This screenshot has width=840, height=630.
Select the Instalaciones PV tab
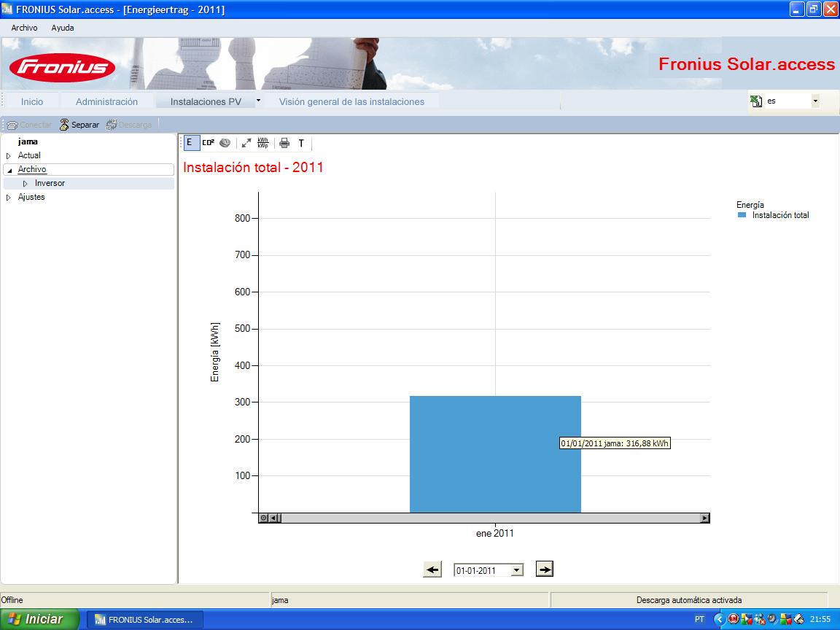(x=206, y=101)
